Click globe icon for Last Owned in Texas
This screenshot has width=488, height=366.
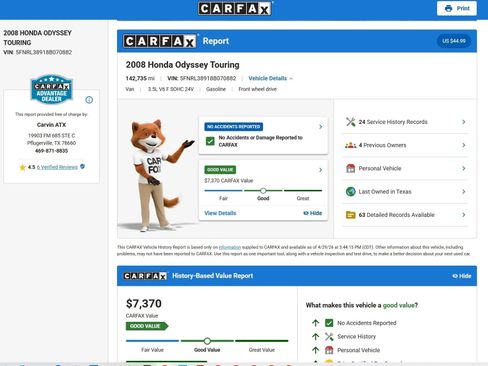[351, 192]
